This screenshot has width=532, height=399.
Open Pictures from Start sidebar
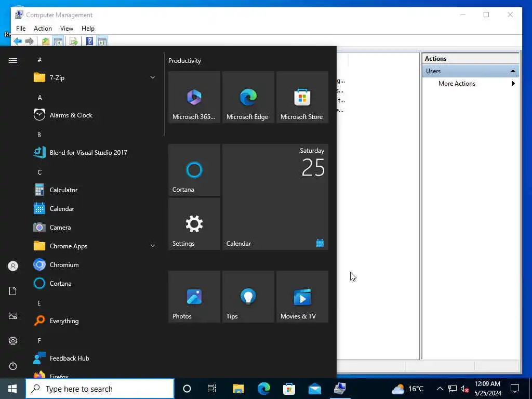click(13, 316)
